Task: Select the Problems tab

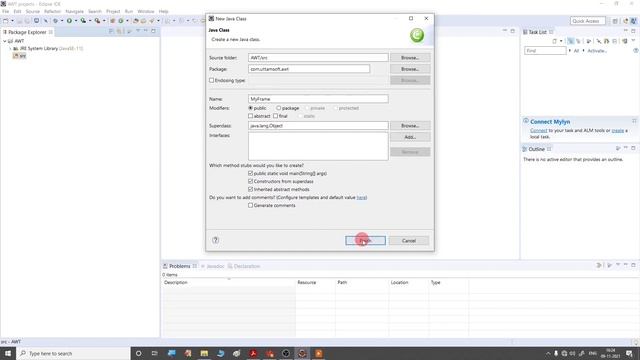Action: click(x=180, y=266)
